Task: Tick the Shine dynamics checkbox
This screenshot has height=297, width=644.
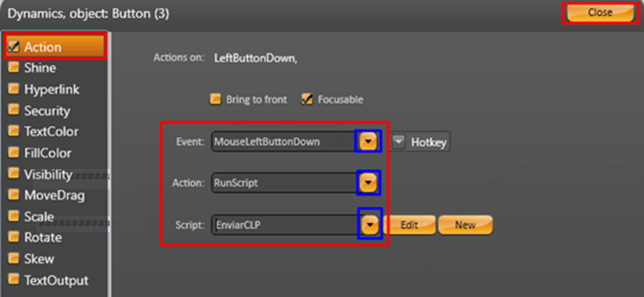Action: pyautogui.click(x=13, y=68)
